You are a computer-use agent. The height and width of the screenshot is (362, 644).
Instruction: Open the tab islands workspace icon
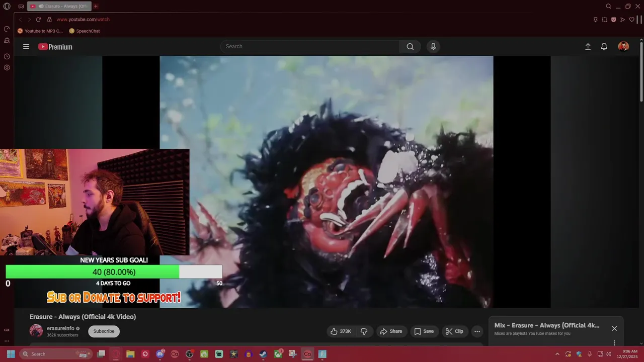(21, 7)
